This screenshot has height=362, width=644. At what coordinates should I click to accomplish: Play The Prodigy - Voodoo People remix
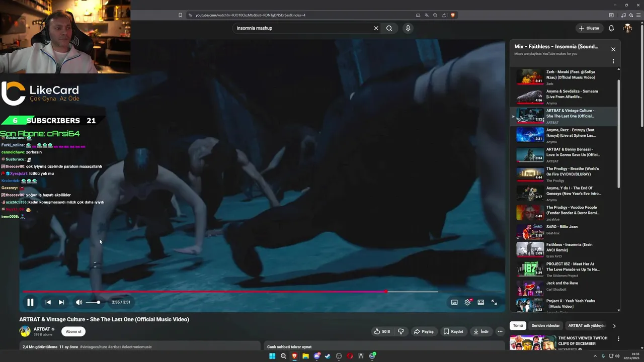tap(563, 213)
